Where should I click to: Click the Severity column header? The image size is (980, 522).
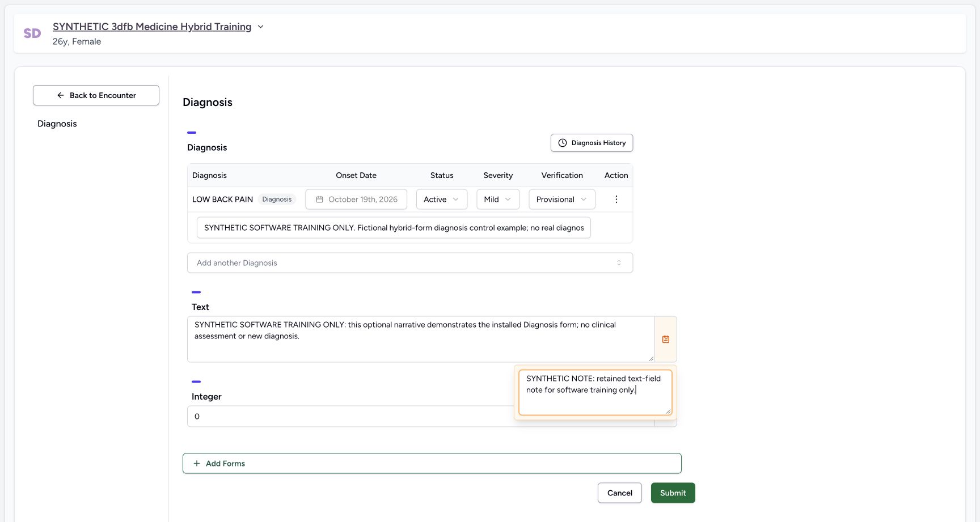498,176
